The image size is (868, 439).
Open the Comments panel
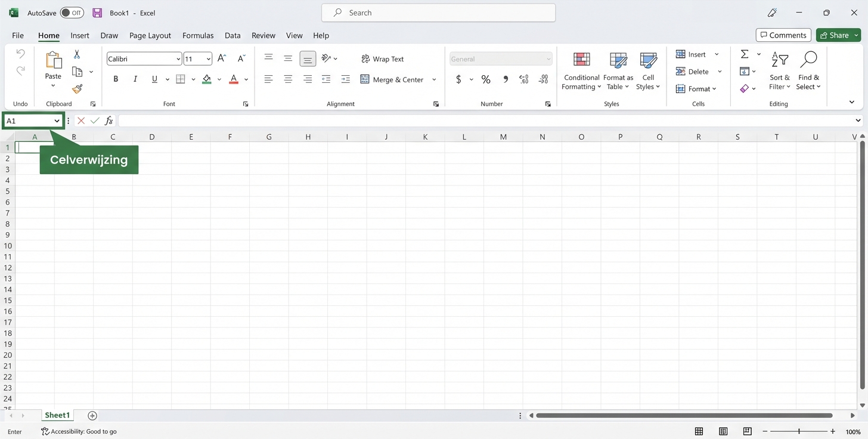pyautogui.click(x=783, y=35)
